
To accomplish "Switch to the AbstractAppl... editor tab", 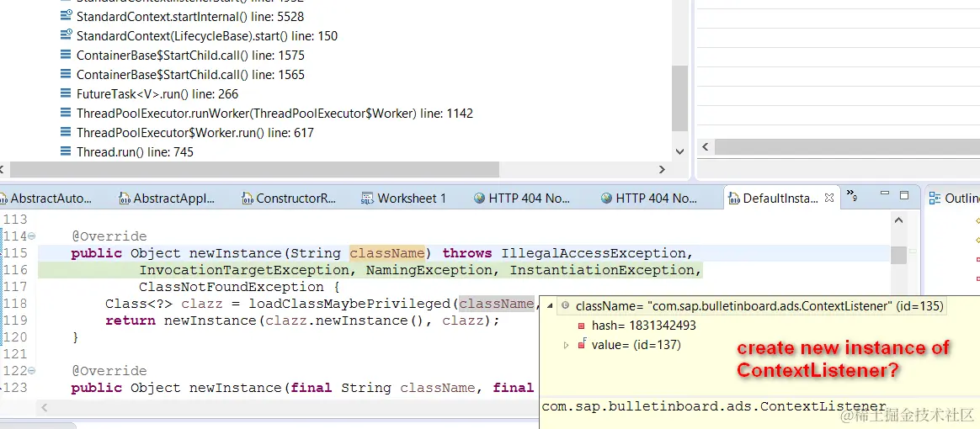I will 167,199.
